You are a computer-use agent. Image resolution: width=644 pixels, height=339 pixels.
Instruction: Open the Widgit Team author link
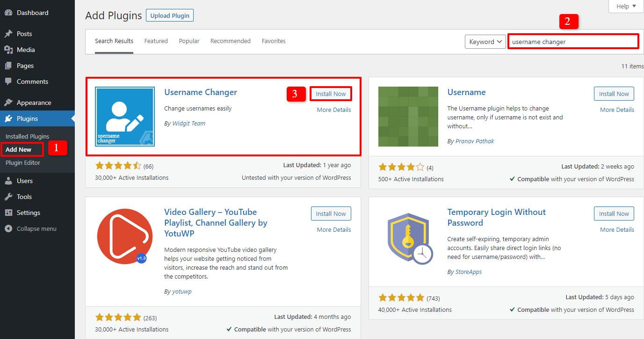coord(188,123)
